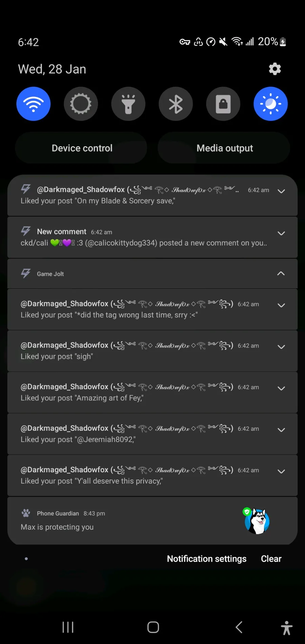The width and height of the screenshot is (305, 644).
Task: Toggle Wi-Fi quick setting off
Action: point(34,104)
